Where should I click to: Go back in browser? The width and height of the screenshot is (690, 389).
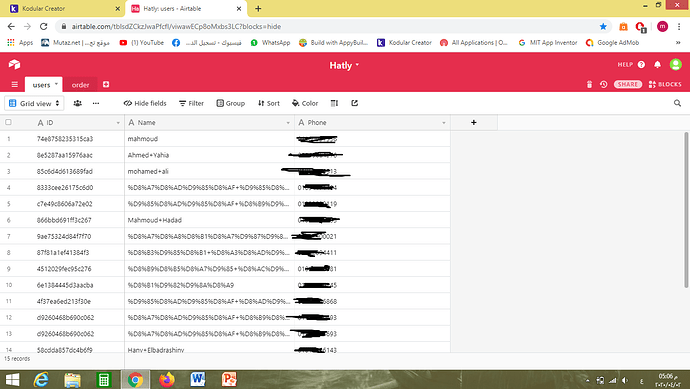[11, 26]
